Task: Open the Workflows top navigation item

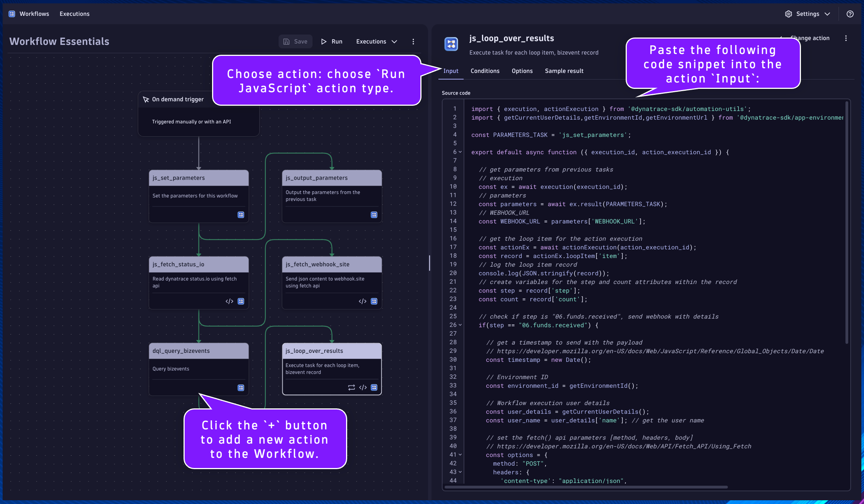Action: 34,14
